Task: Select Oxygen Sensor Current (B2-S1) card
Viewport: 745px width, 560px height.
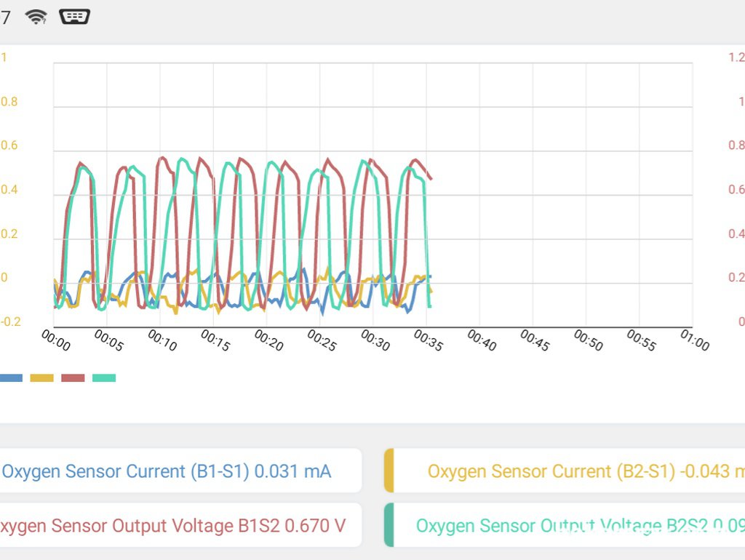Action: tap(565, 471)
